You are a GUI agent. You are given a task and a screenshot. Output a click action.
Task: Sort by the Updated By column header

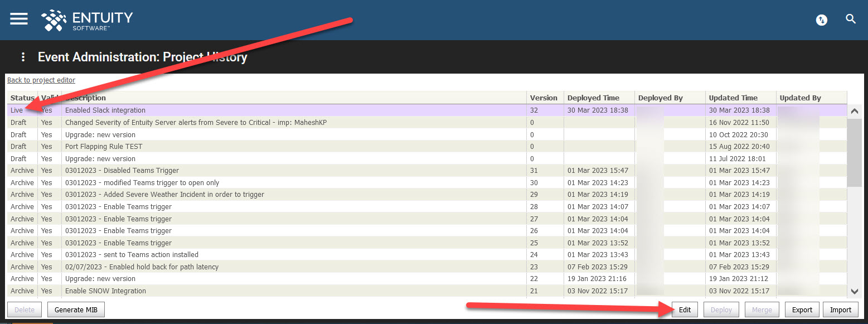pos(811,98)
